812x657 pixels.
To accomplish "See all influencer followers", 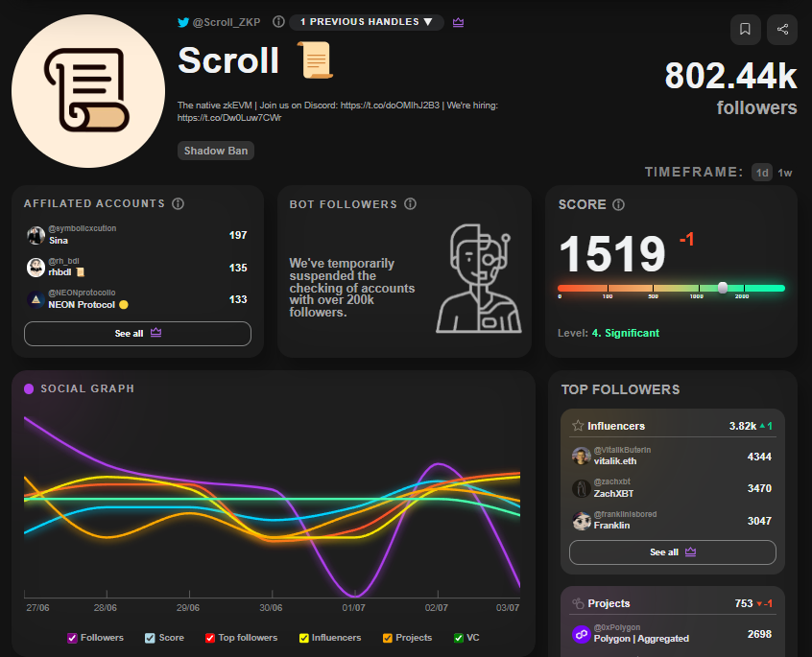I will click(672, 552).
